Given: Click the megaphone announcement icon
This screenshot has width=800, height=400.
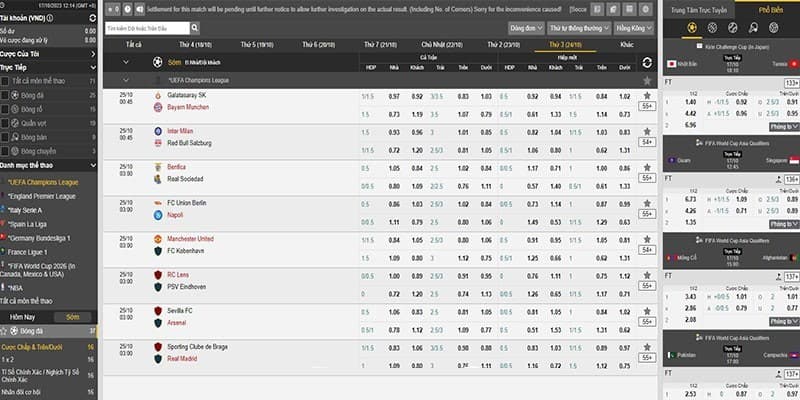Looking at the screenshot, I should [139, 9].
